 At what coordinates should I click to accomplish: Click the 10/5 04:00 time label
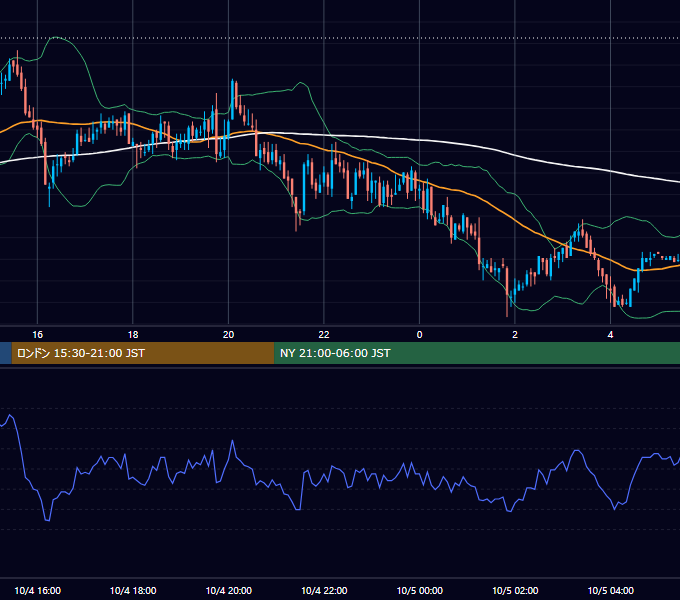pyautogui.click(x=610, y=590)
